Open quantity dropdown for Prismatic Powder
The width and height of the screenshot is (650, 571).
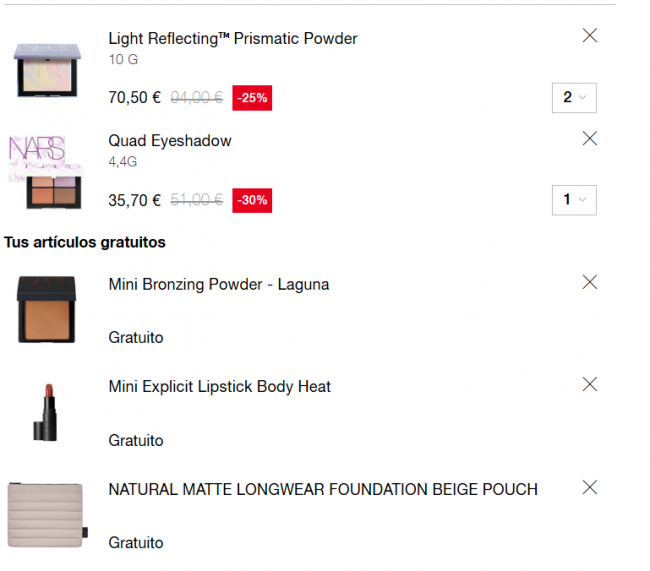tap(573, 97)
